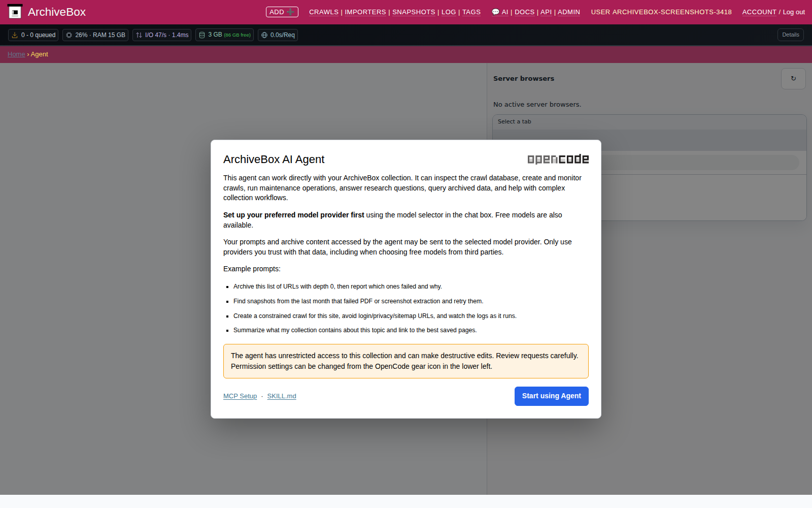Open the MCP Setup link
This screenshot has height=508, width=812.
pyautogui.click(x=240, y=396)
